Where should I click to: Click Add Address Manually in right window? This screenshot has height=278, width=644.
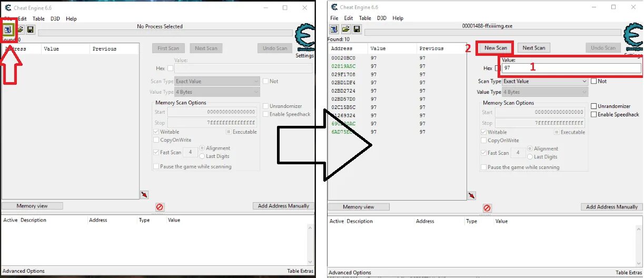[612, 207]
